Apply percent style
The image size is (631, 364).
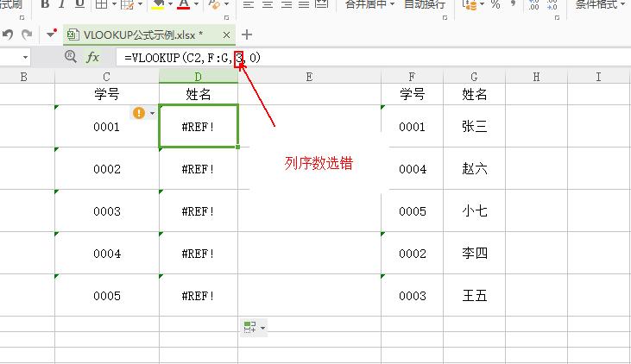point(495,4)
